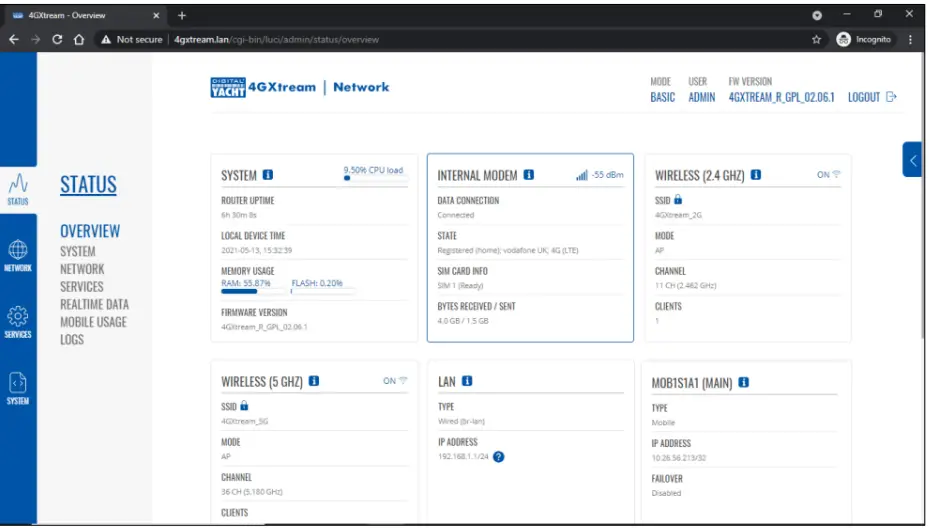This screenshot has width=930, height=528.
Task: Click the 192.168.1.1/24 IP address
Action: click(x=463, y=457)
